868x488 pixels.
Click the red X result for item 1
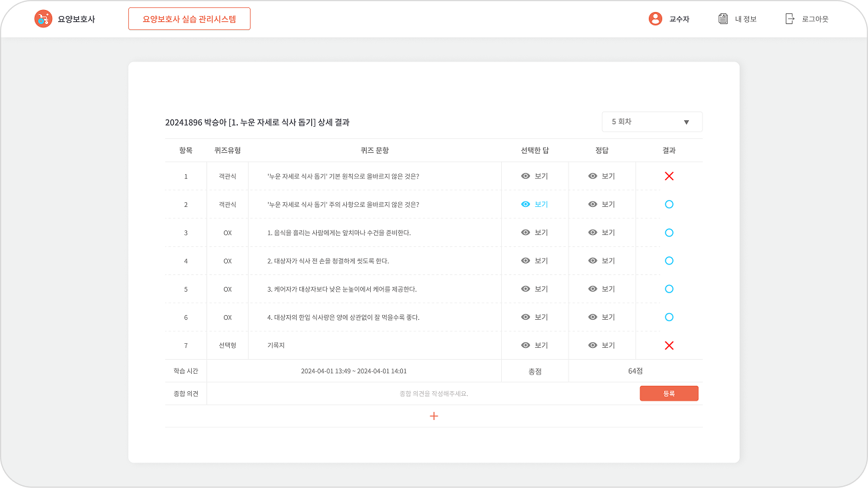(669, 176)
